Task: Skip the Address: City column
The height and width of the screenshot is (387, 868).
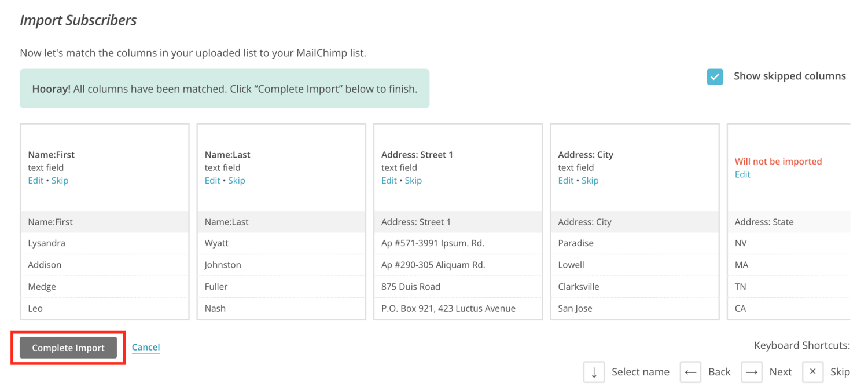Action: tap(590, 181)
